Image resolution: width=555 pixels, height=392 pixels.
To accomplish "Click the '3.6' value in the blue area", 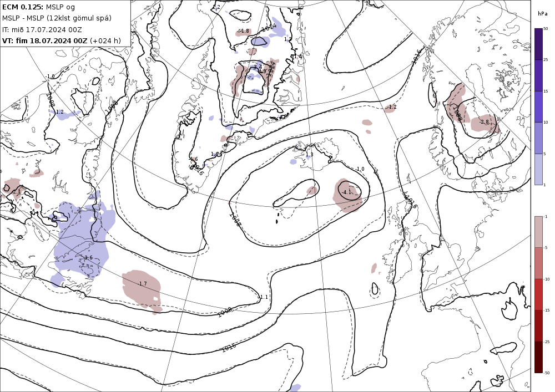I will (88, 258).
